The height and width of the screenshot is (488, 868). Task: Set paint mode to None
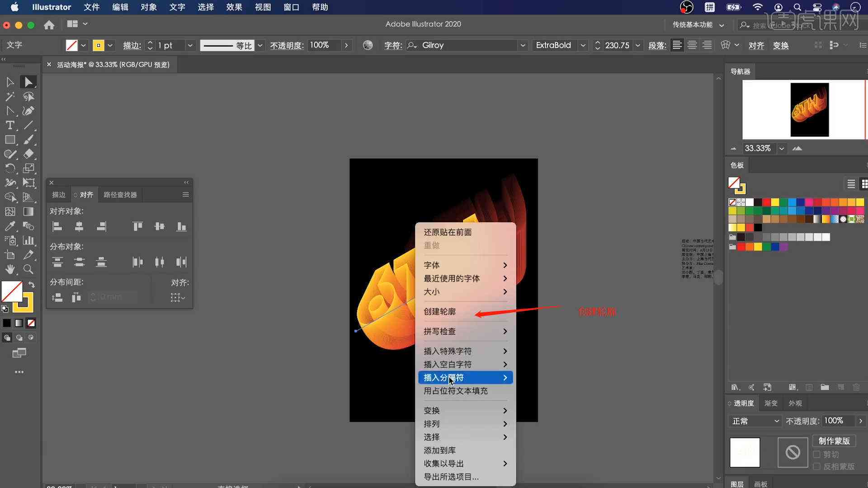[31, 323]
